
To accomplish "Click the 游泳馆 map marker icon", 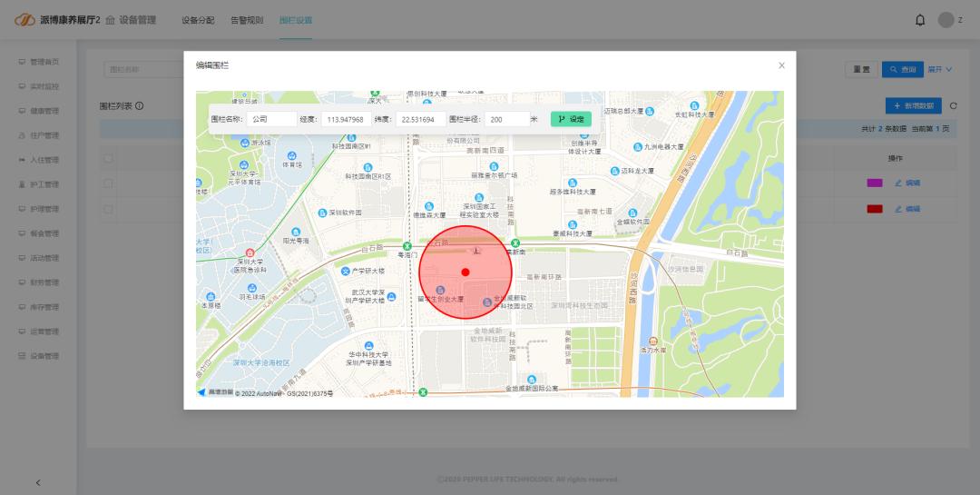I will point(245,143).
